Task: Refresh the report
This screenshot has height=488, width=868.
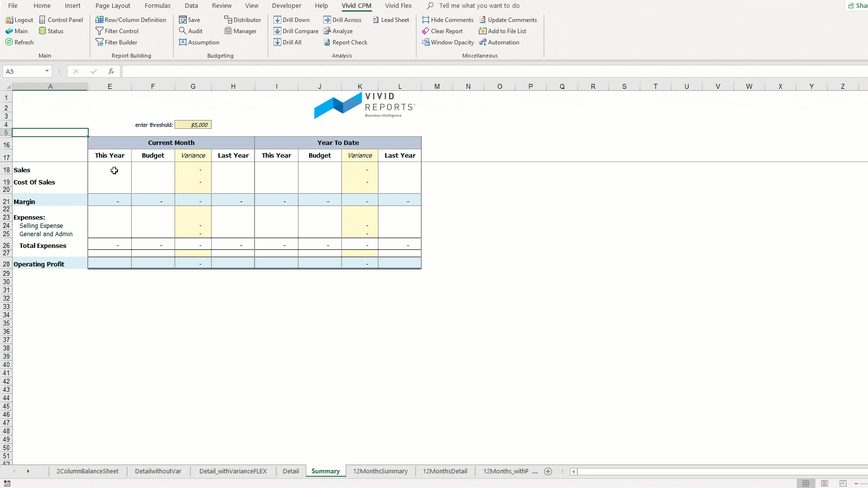Action: click(x=20, y=42)
